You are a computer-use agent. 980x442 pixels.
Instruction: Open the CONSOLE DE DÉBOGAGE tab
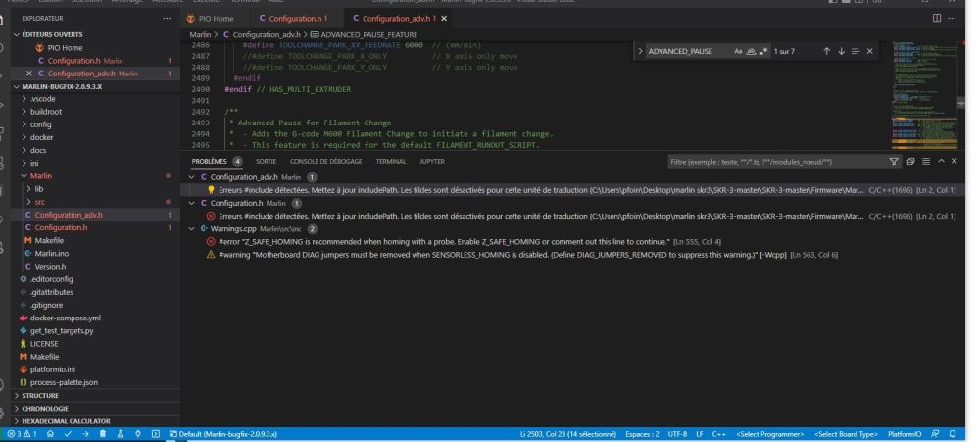click(x=325, y=162)
